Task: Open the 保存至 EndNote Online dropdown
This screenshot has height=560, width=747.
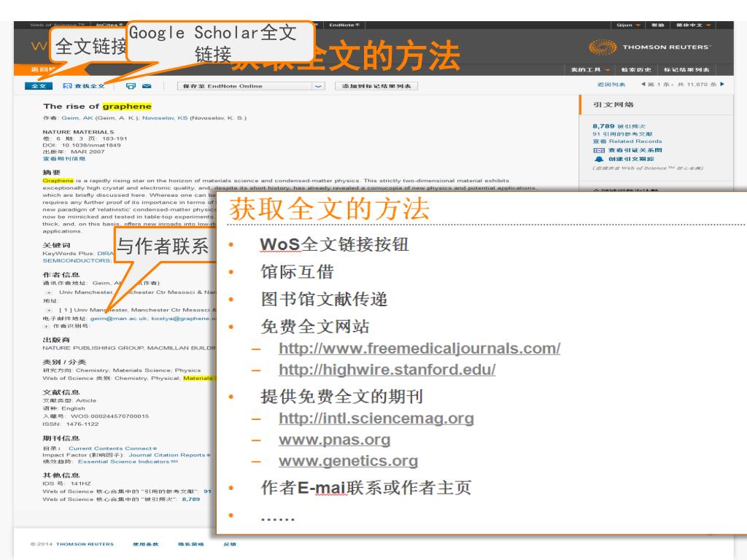Action: click(251, 86)
